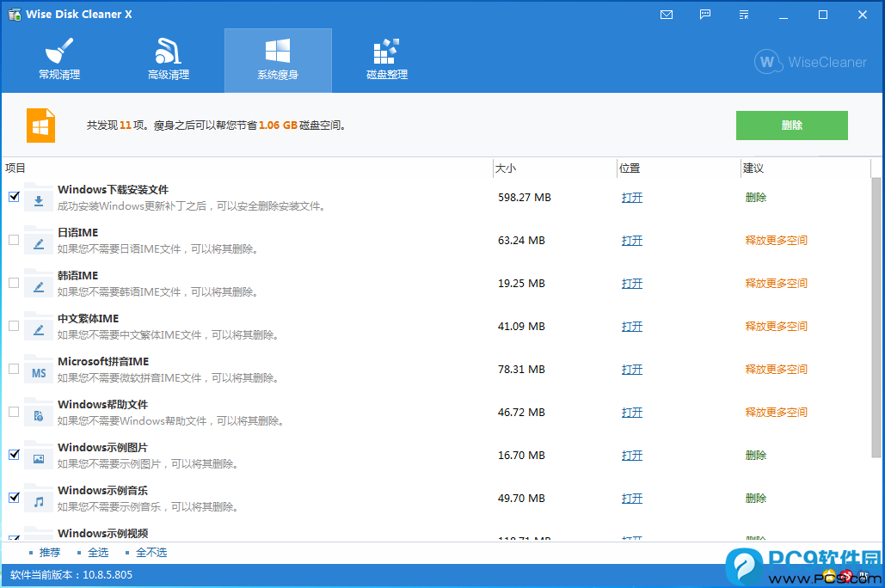
Task: Click the vertical scrollbar thumb in list
Action: (876, 317)
